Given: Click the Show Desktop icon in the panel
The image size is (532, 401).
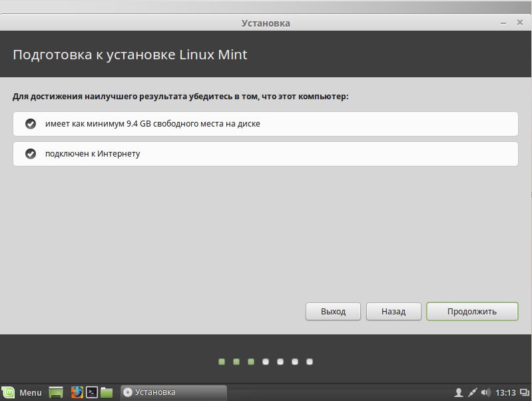Looking at the screenshot, I should [56, 392].
